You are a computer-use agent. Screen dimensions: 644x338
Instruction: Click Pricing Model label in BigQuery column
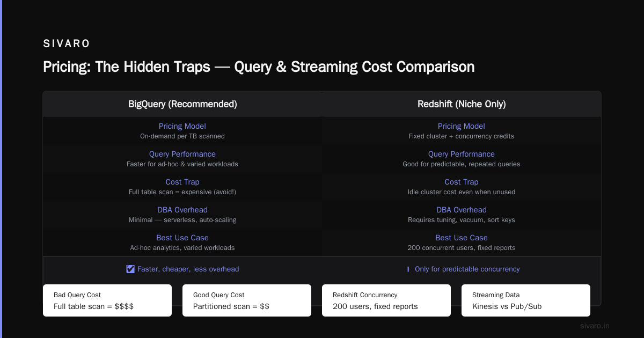182,126
